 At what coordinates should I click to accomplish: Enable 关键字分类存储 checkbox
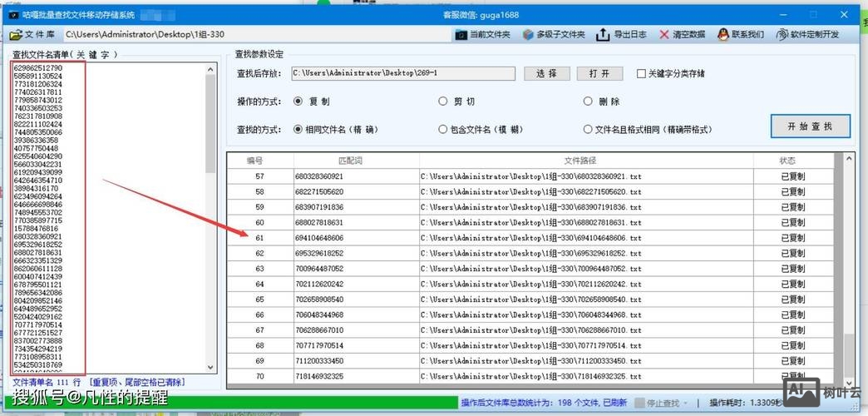click(x=642, y=73)
